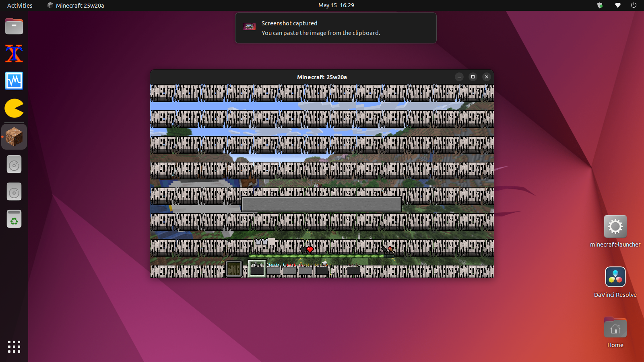Screen dimensions: 644x362
Task: Open Activities overview
Action: 20,5
